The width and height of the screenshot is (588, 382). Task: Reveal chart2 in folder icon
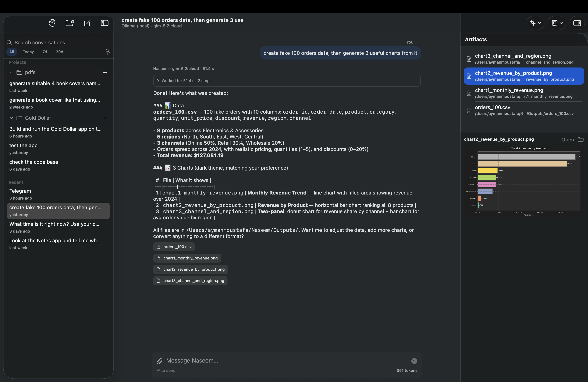(581, 140)
